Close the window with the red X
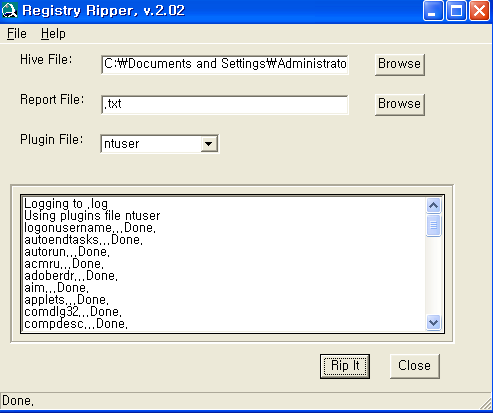Viewport: 493px width, 413px height. [479, 11]
